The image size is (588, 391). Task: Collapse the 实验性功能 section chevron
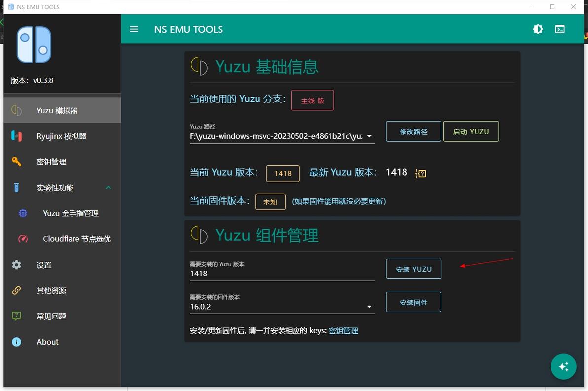108,188
